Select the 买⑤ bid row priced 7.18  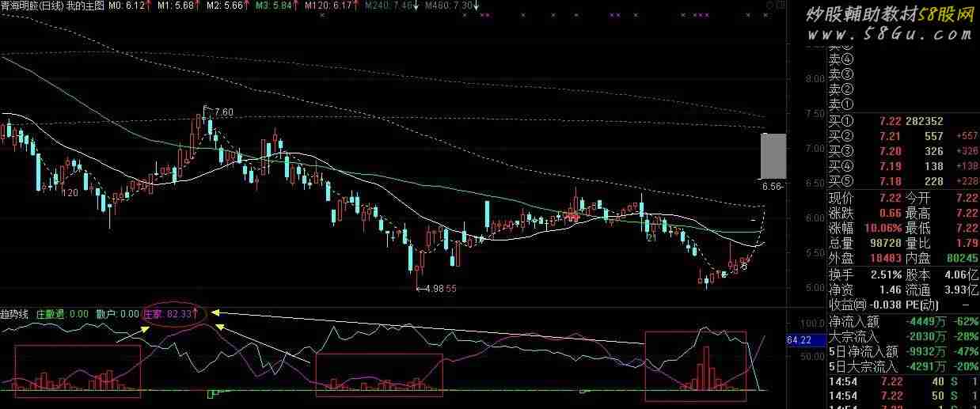[903, 182]
